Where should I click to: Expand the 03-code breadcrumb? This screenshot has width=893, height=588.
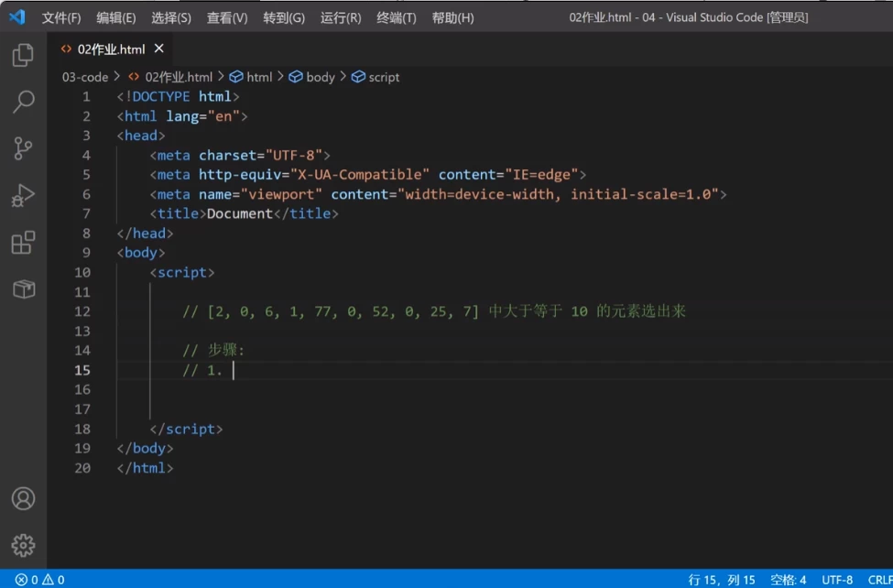tap(84, 77)
